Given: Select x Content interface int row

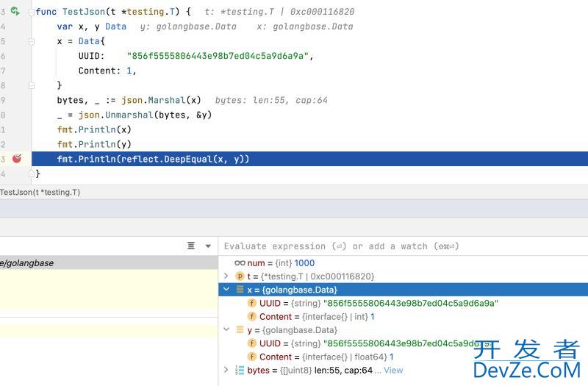Looking at the screenshot, I should click(403, 317).
